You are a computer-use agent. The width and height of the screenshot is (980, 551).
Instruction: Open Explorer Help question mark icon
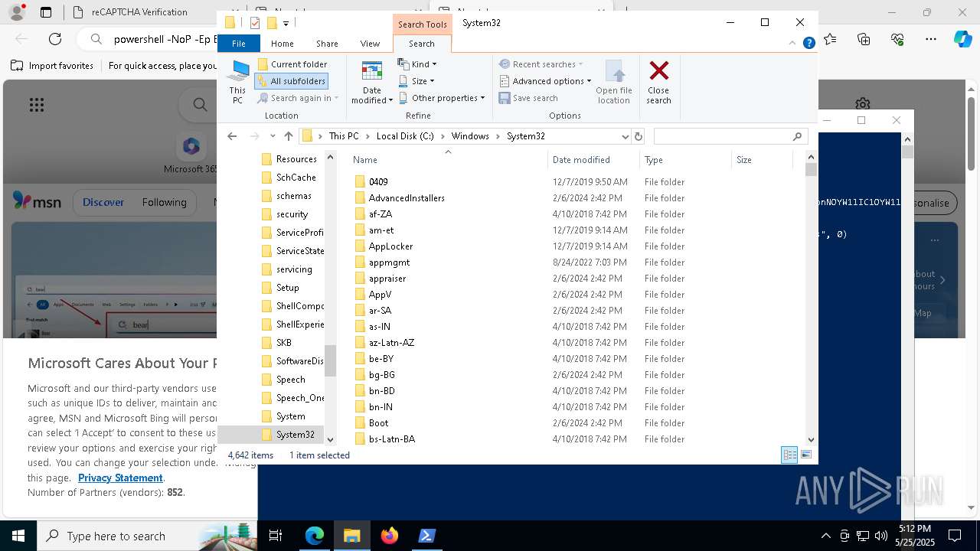click(x=808, y=43)
